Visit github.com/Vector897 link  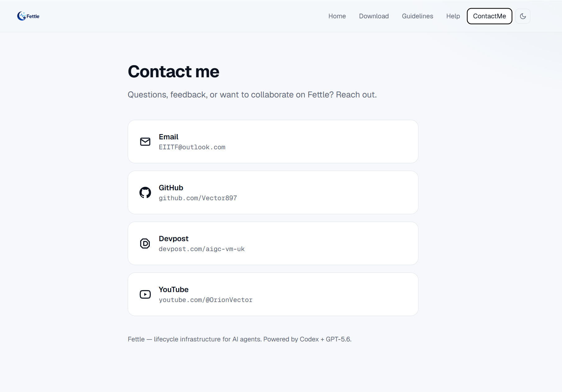click(x=198, y=198)
